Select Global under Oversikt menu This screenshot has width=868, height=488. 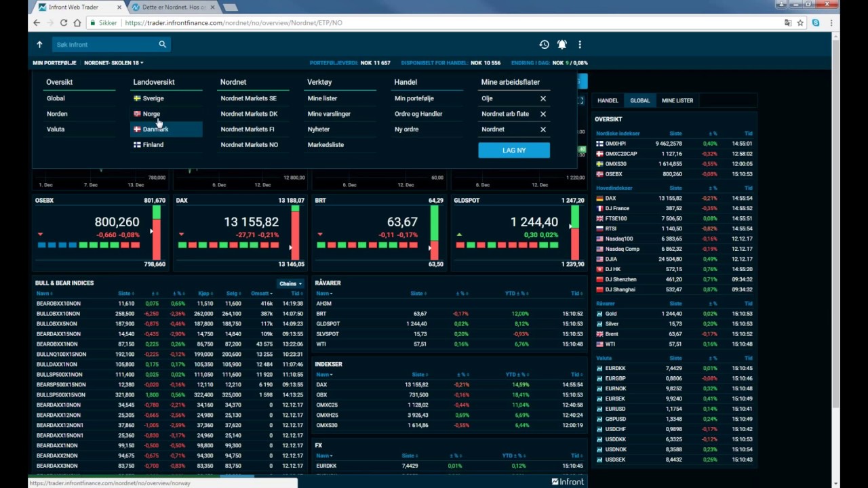[x=56, y=98]
